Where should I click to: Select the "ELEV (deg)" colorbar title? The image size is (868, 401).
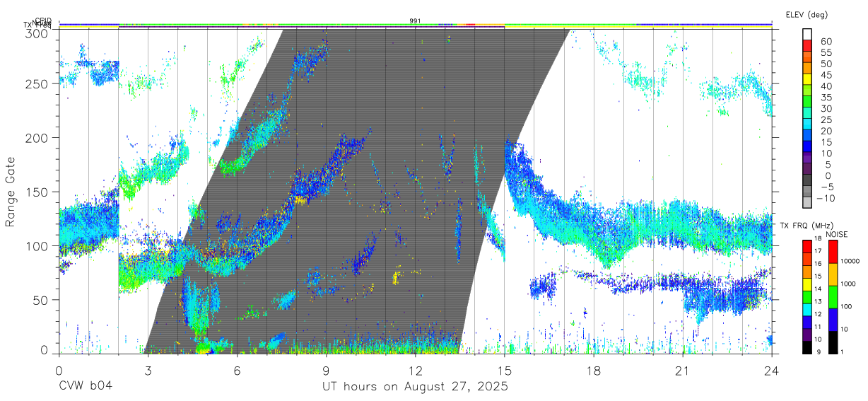(807, 14)
